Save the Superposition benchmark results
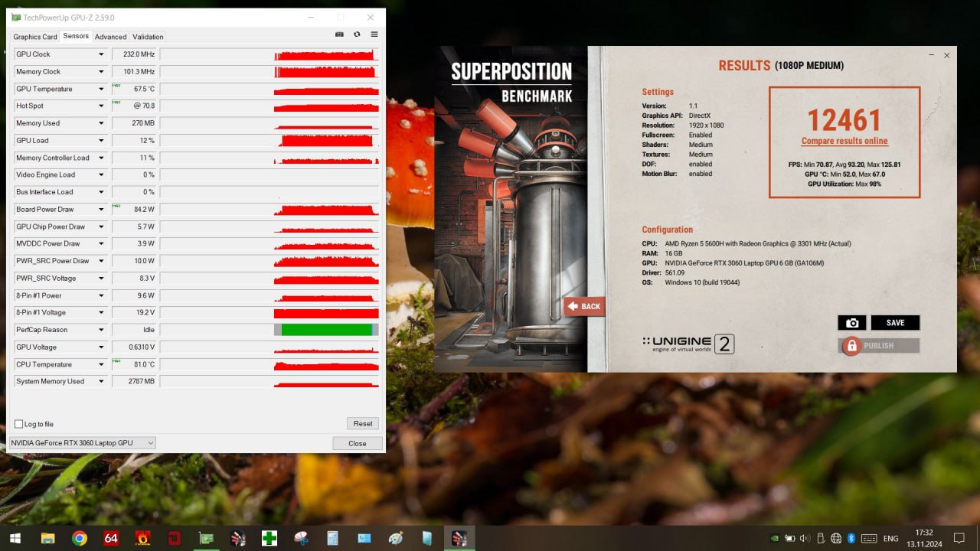Viewport: 980px width, 551px height. (x=895, y=323)
